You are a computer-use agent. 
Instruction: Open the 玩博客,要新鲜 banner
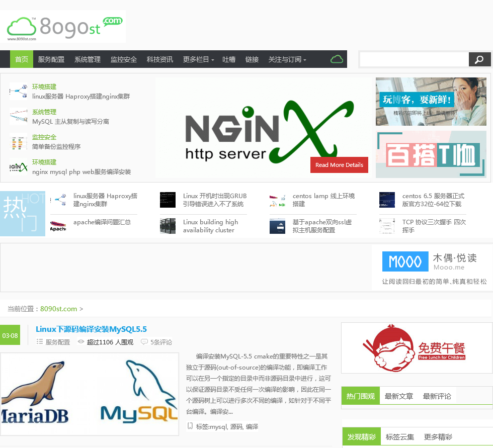[x=431, y=102]
